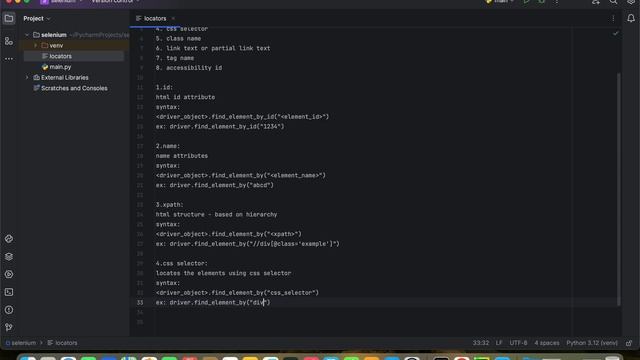This screenshot has height=360, width=640.
Task: Open the Git version control tool window
Action: [9, 327]
